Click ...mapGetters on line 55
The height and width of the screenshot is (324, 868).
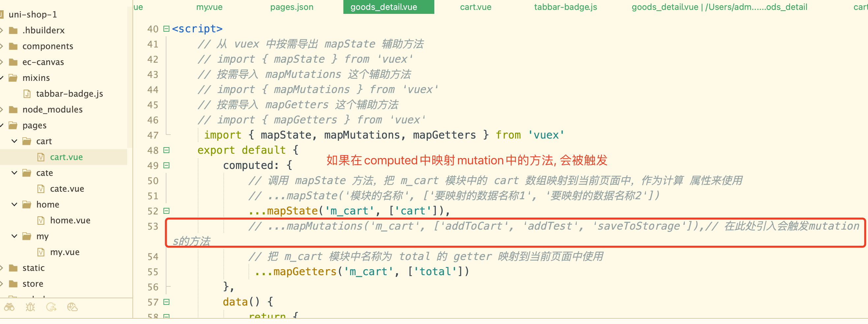[x=296, y=272]
